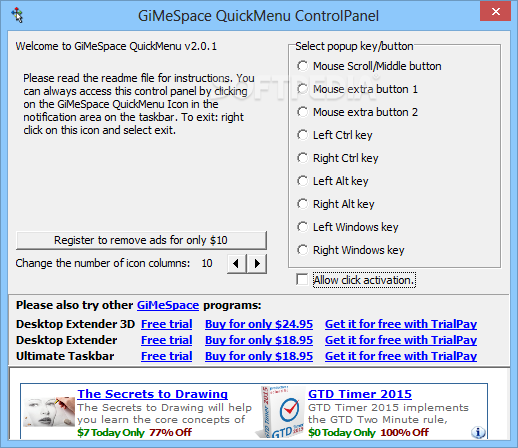
Task: Click Buy for only $24.95 link
Action: (x=259, y=324)
